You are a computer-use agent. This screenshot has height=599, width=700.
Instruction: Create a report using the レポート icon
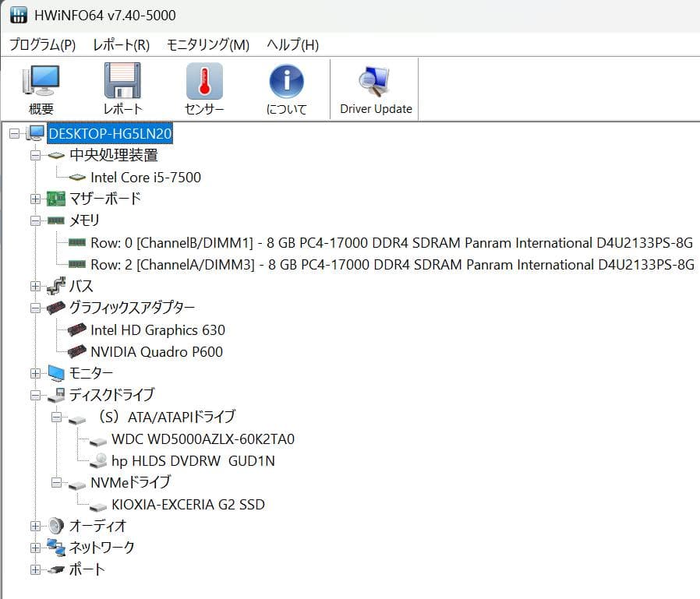click(x=122, y=86)
